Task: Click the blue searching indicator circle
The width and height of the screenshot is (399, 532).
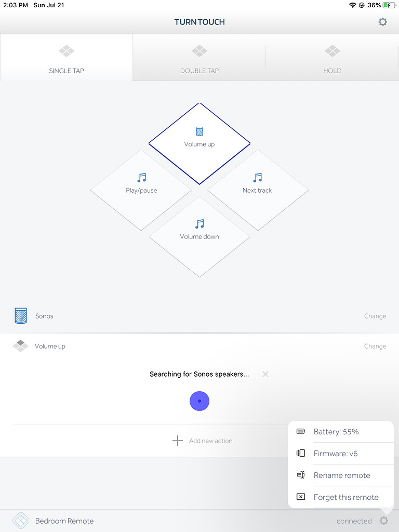Action: point(199,401)
